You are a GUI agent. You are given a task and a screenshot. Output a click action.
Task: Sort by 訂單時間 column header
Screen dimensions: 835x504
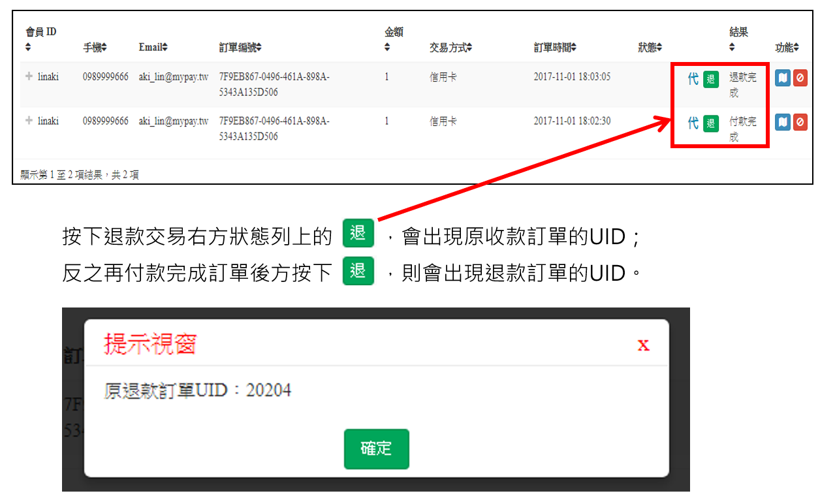click(x=554, y=48)
